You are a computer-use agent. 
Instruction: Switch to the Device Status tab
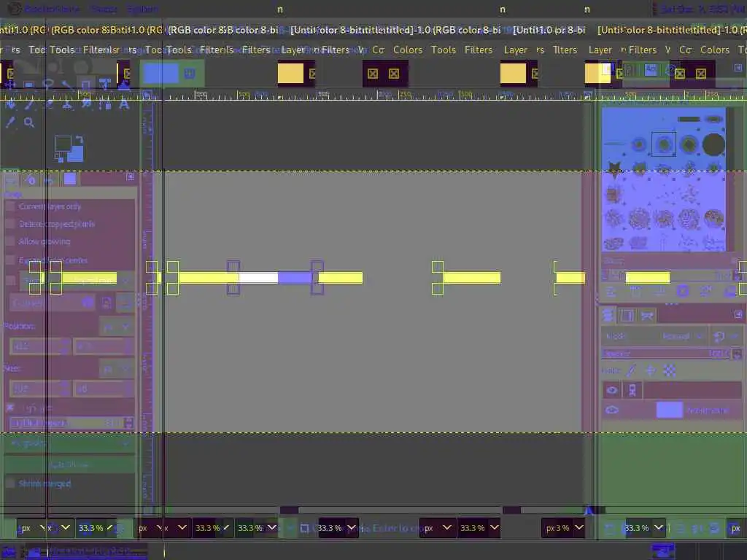pos(31,179)
